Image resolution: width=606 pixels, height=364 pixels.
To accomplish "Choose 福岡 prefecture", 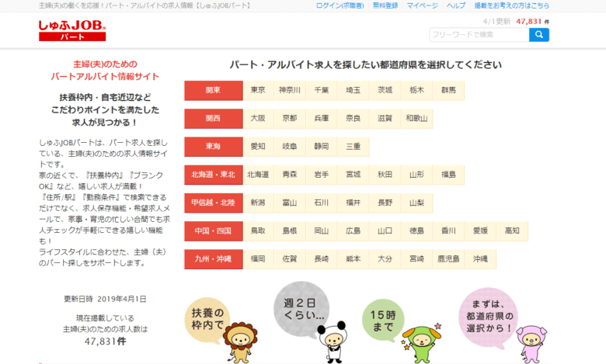I will pyautogui.click(x=258, y=259).
